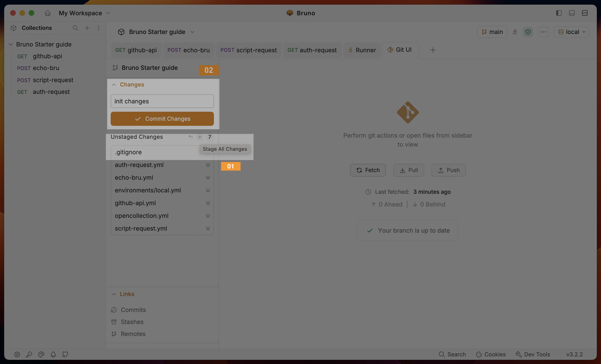
Task: Click the home icon in title bar
Action: 47,13
